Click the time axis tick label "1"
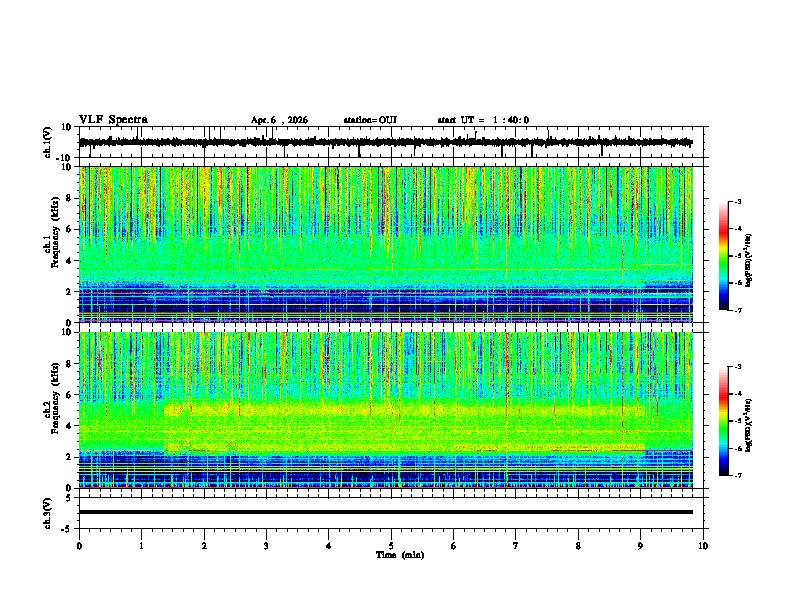The height and width of the screenshot is (612, 792). (141, 546)
